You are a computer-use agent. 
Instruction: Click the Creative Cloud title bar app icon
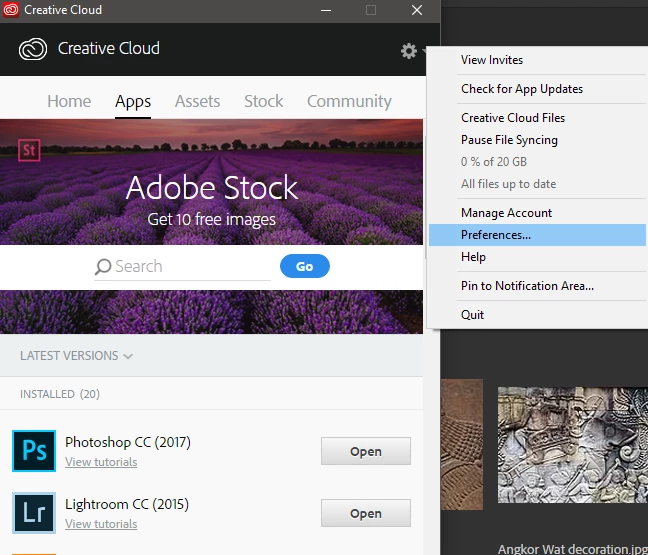(x=11, y=10)
